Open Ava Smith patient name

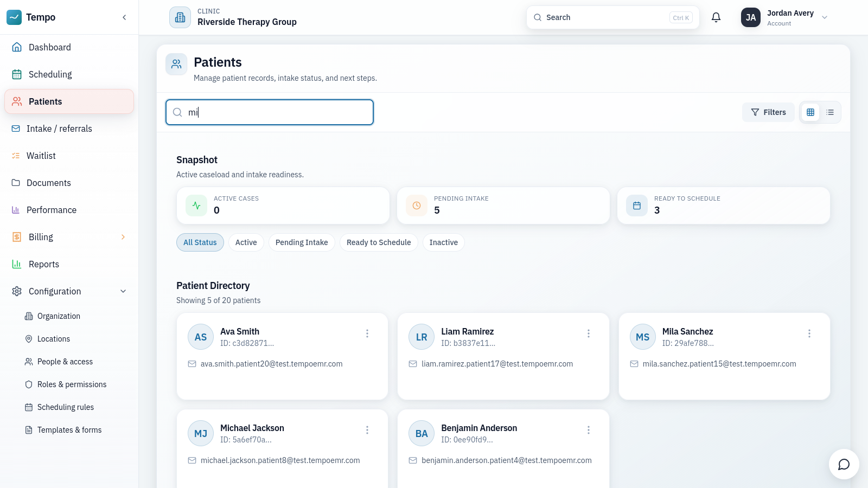(x=240, y=331)
